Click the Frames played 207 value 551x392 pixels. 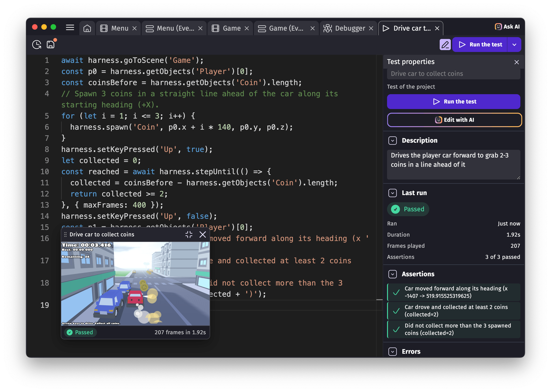[x=515, y=246]
